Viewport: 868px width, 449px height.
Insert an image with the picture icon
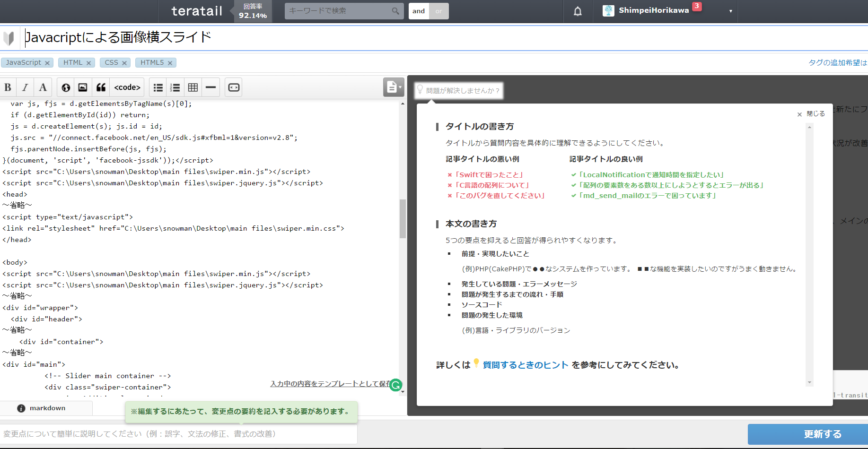click(x=83, y=87)
